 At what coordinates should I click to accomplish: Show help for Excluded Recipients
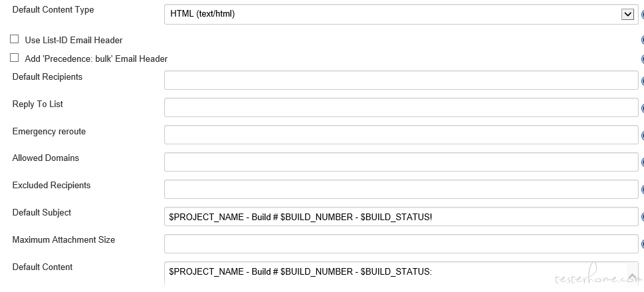coord(642,190)
